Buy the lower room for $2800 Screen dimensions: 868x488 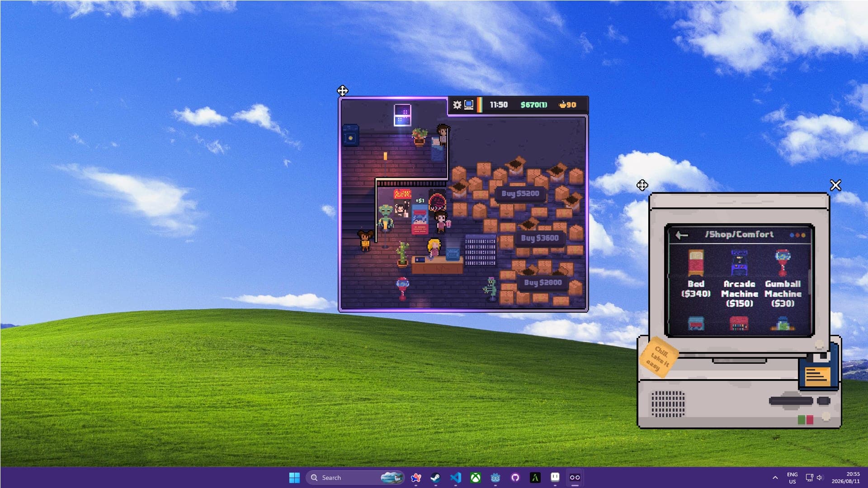542,282
